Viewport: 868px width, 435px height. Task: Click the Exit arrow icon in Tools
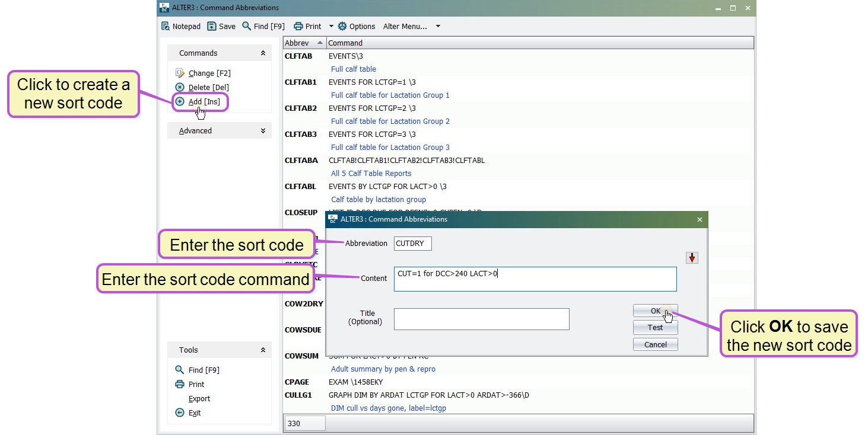pos(180,412)
